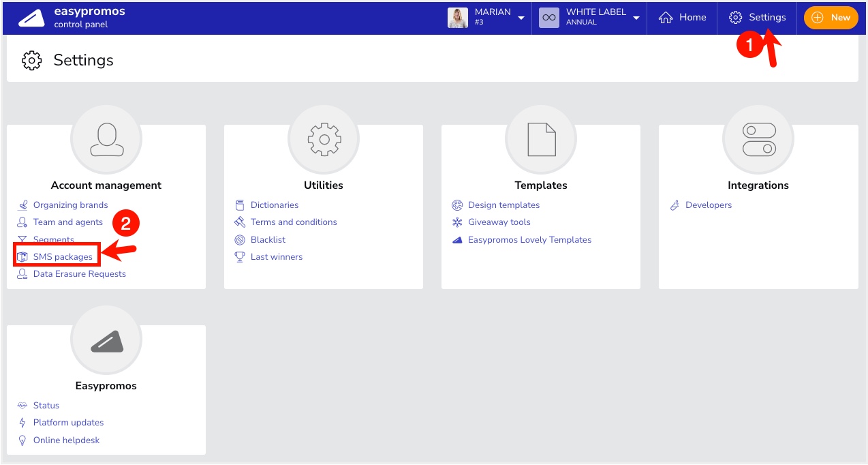
Task: Click the plus icon on New button
Action: coord(818,18)
